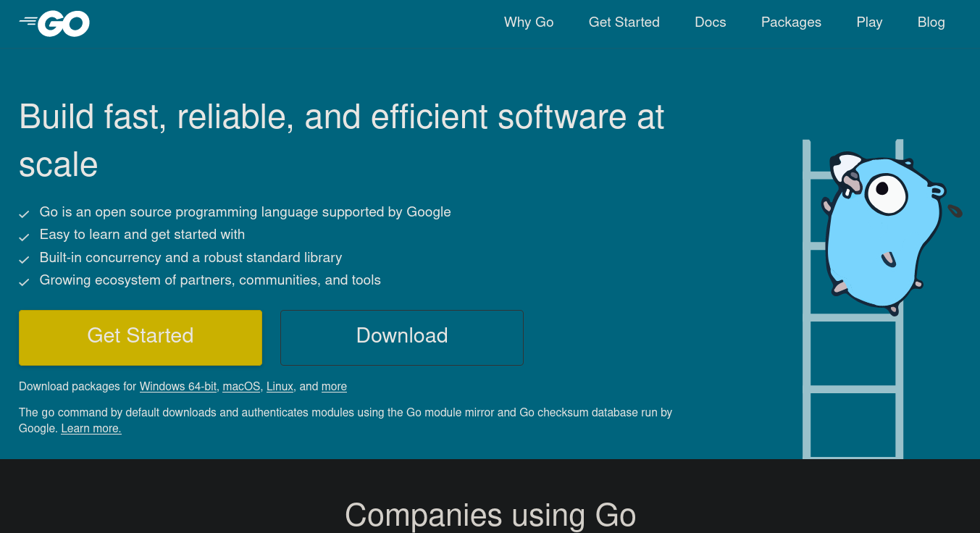
Task: Open Get Started in the top navigation
Action: 624,22
